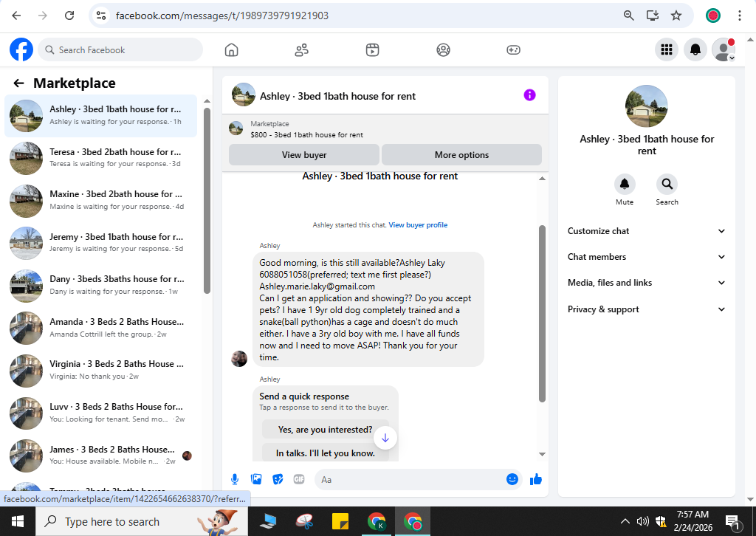Click the conversation list scrollbar
This screenshot has width=756, height=536.
(x=207, y=200)
